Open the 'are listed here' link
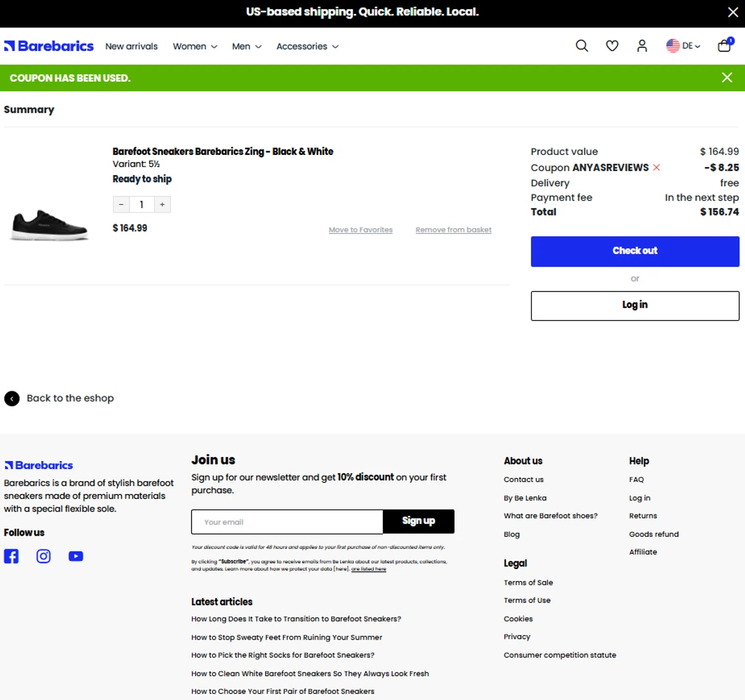 [369, 569]
